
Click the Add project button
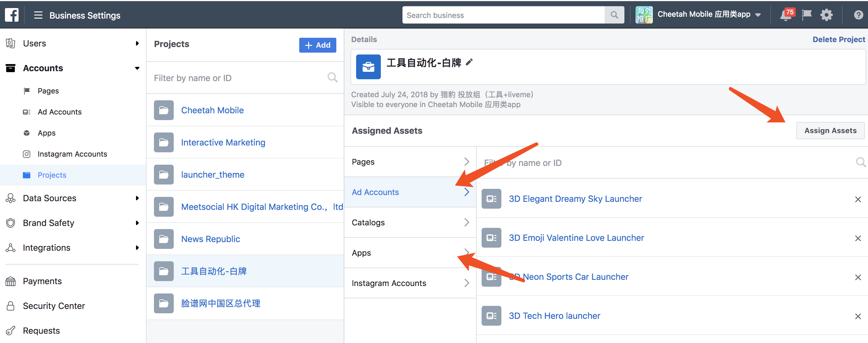317,45
